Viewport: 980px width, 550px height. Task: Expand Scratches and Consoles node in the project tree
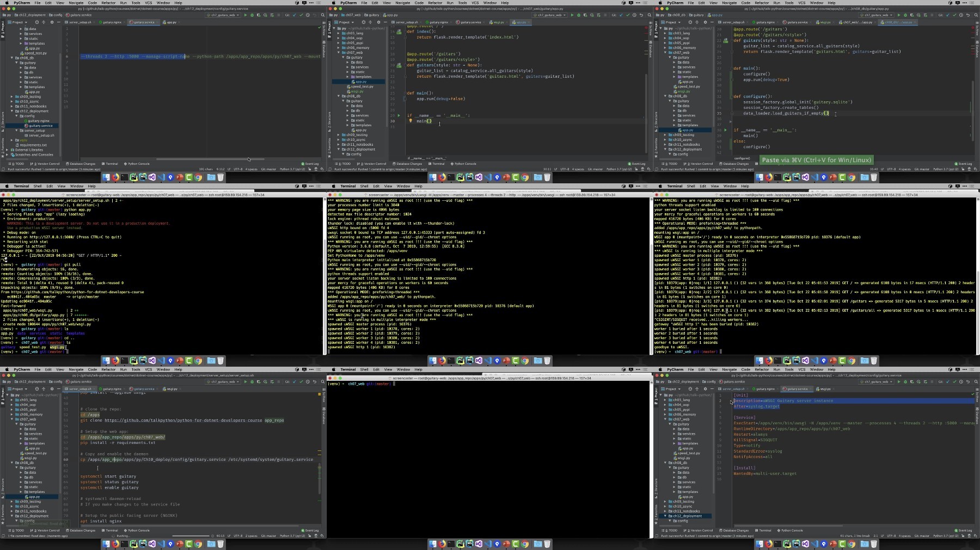tap(7, 155)
